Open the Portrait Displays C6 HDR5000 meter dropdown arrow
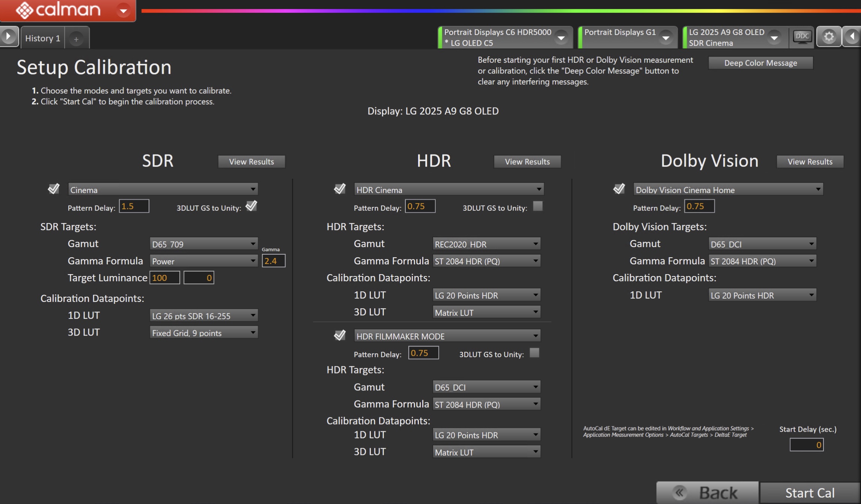Viewport: 861px width, 504px height. [561, 37]
